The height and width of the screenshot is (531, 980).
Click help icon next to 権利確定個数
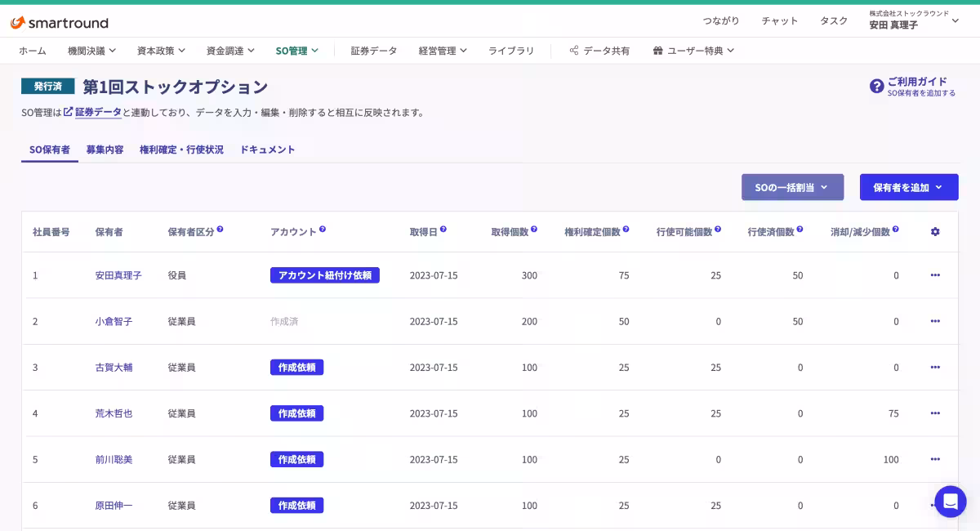pos(626,230)
